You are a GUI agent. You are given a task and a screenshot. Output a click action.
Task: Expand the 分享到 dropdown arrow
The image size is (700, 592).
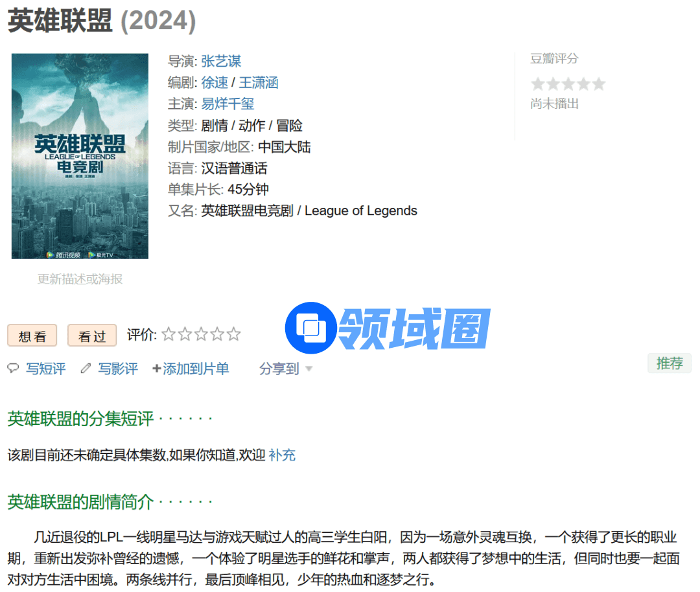309,369
